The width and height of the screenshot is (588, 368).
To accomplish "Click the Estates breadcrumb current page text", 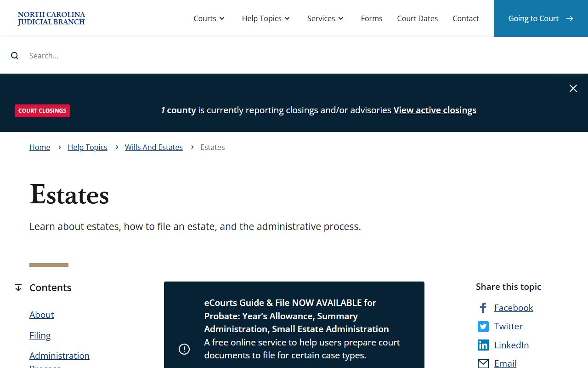I will pyautogui.click(x=213, y=147).
